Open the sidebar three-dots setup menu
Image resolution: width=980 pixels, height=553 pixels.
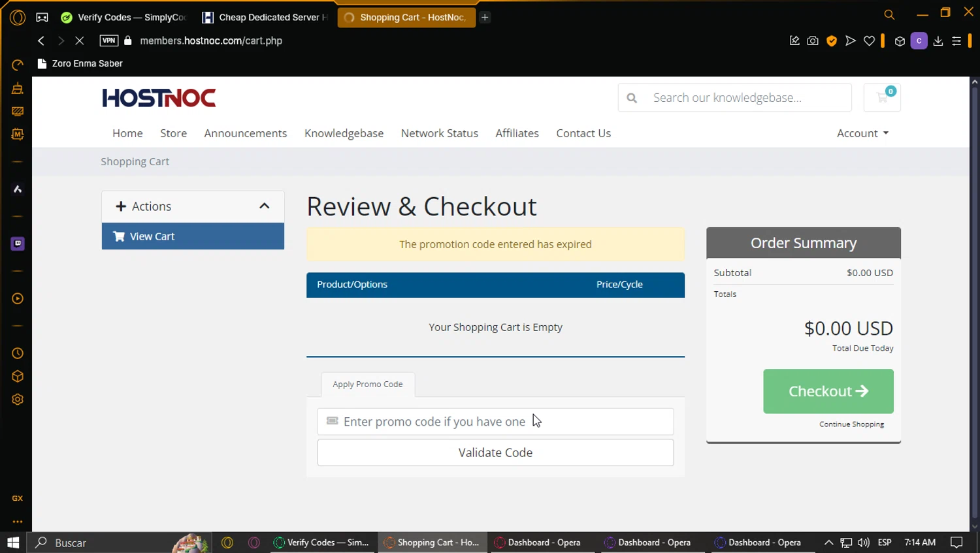click(18, 522)
